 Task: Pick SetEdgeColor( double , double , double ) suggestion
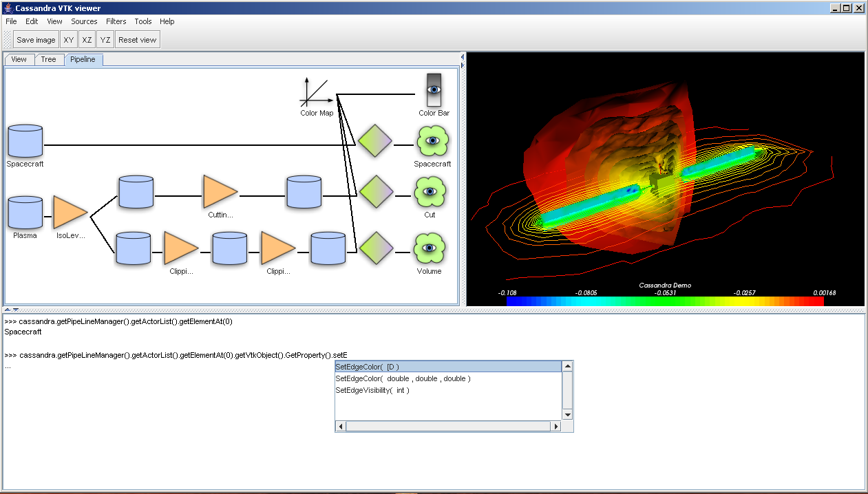pos(403,378)
